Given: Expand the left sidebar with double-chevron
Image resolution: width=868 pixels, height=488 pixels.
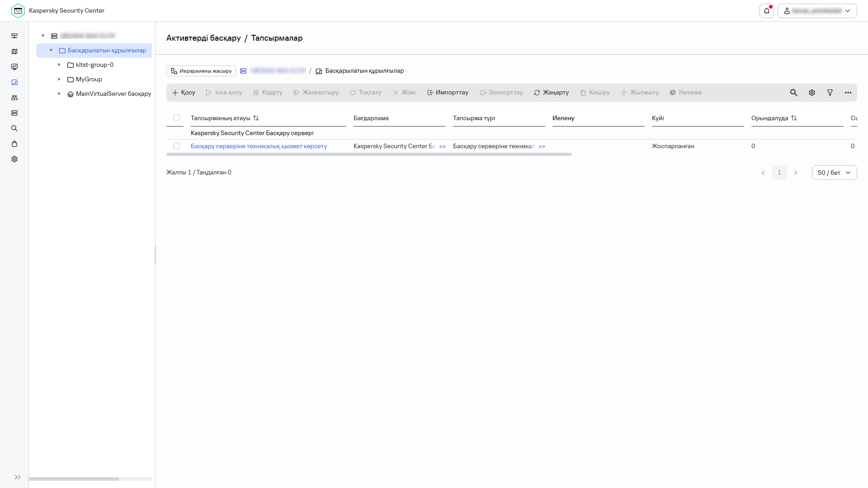Looking at the screenshot, I should point(18,477).
